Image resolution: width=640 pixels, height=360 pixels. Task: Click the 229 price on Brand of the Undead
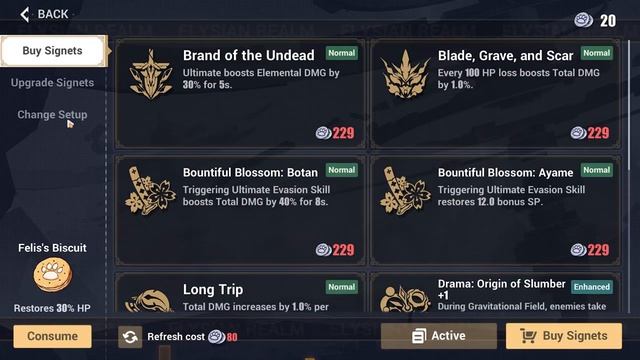point(343,133)
